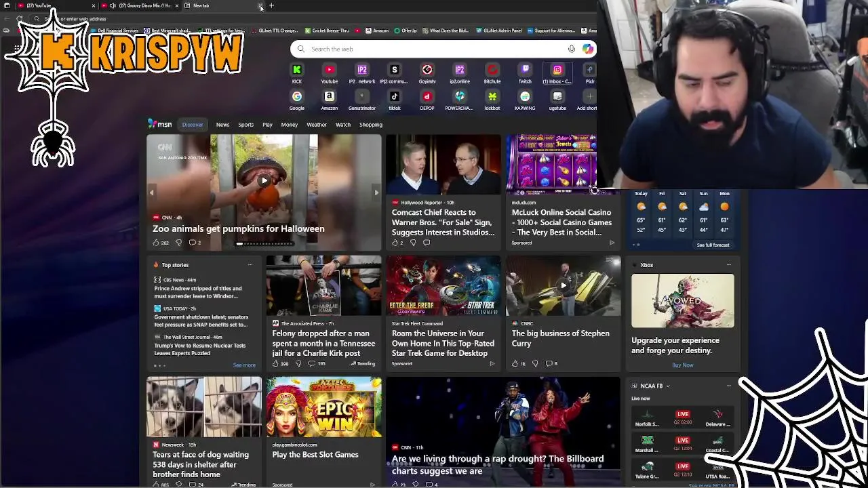868x488 pixels.
Task: Open the Shopping feed tab
Action: pos(371,125)
